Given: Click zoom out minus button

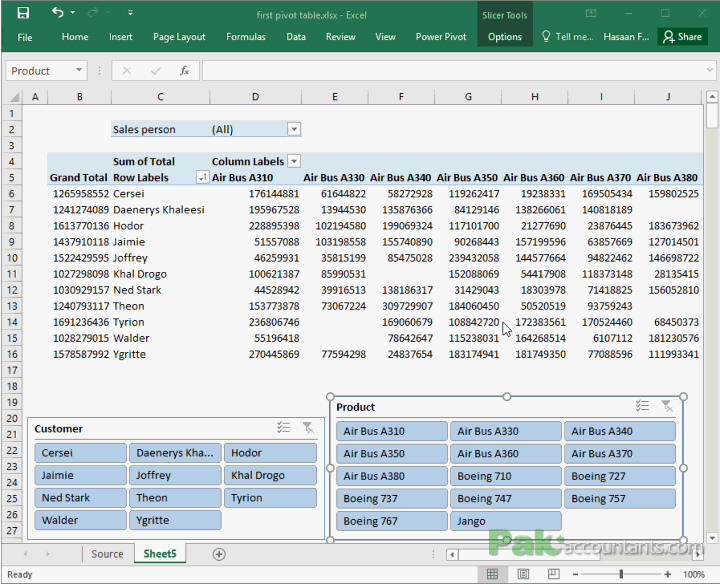Looking at the screenshot, I should [575, 574].
